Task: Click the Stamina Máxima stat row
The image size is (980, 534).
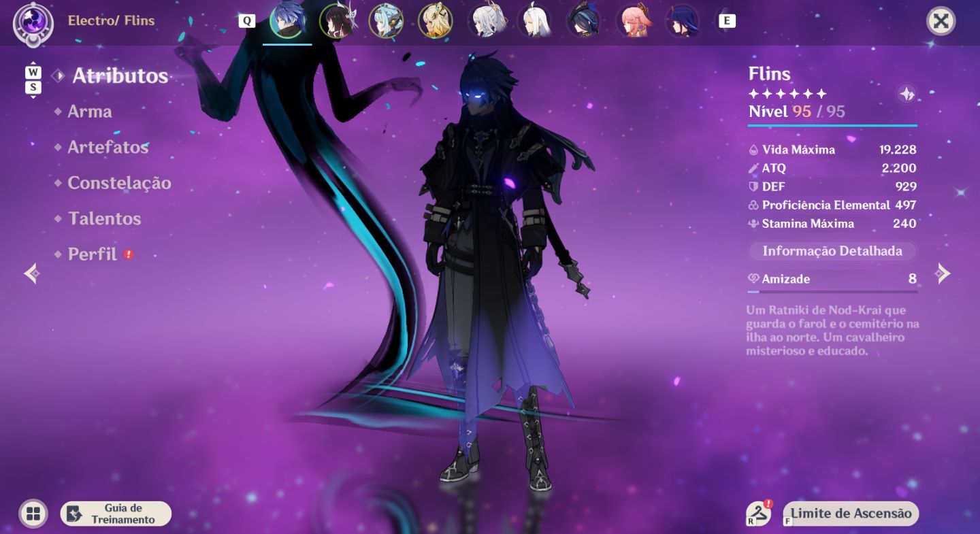Action: click(x=832, y=223)
